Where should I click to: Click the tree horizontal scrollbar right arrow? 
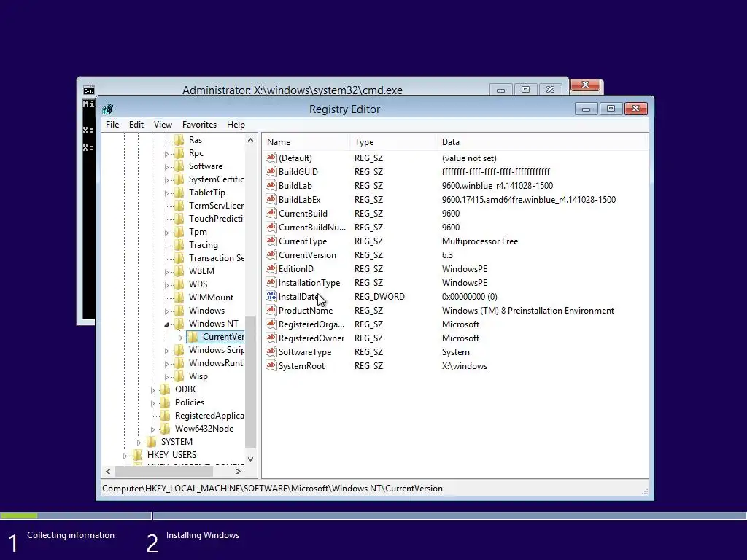pyautogui.click(x=239, y=472)
